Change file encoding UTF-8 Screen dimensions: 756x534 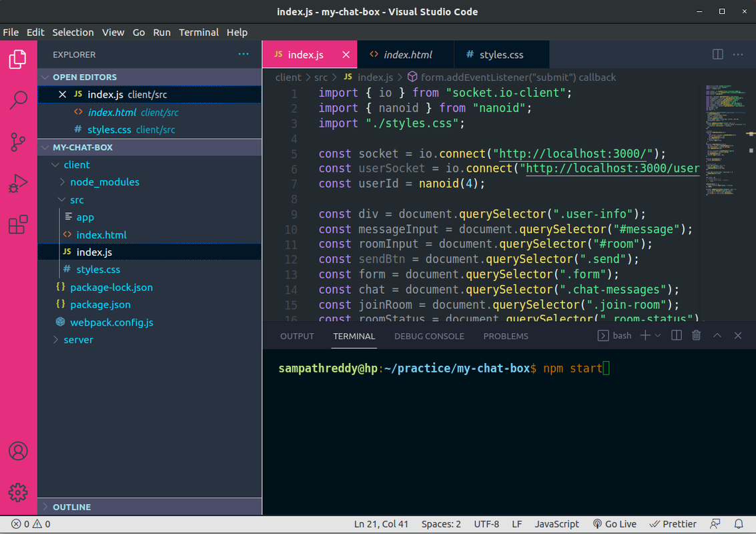tap(486, 524)
